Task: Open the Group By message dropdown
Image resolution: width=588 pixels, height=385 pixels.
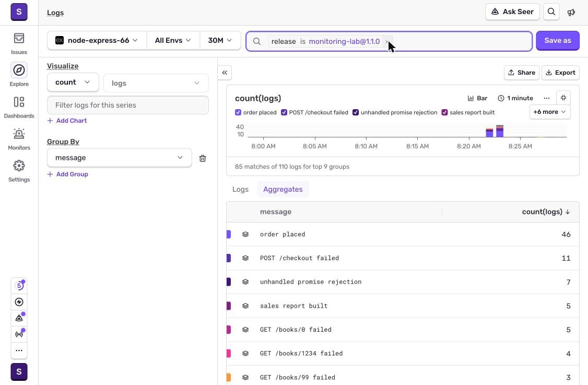Action: 119,158
